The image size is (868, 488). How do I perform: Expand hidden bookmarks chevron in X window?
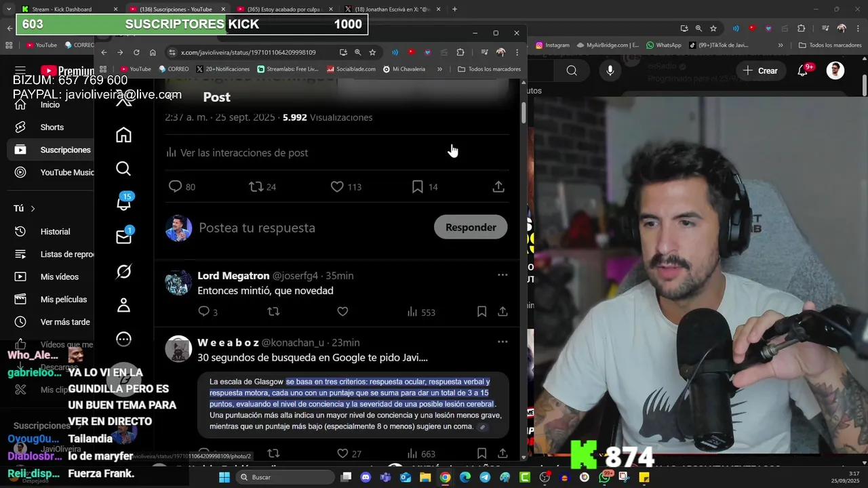coord(439,69)
